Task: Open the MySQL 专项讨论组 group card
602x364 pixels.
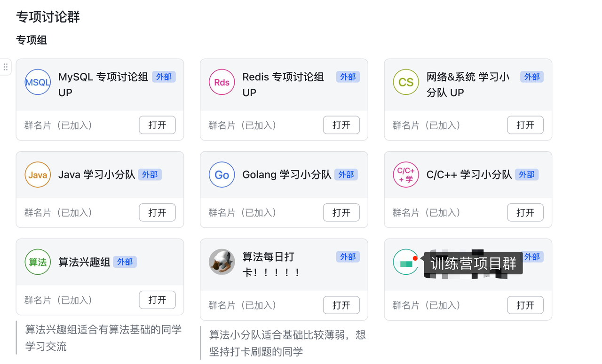Action: click(157, 125)
